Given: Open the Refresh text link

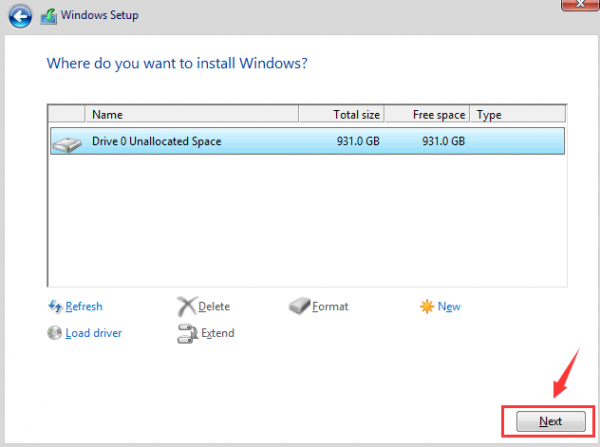Looking at the screenshot, I should (x=84, y=307).
